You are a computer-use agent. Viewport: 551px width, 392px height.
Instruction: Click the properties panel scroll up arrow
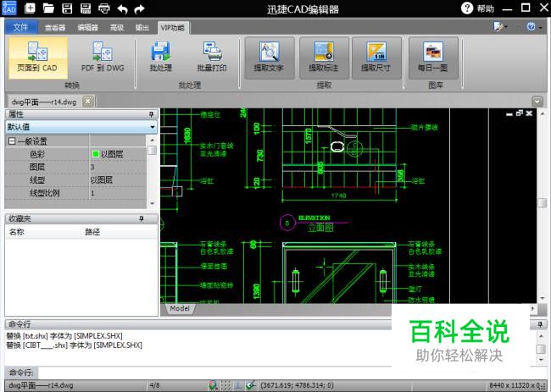[x=152, y=140]
